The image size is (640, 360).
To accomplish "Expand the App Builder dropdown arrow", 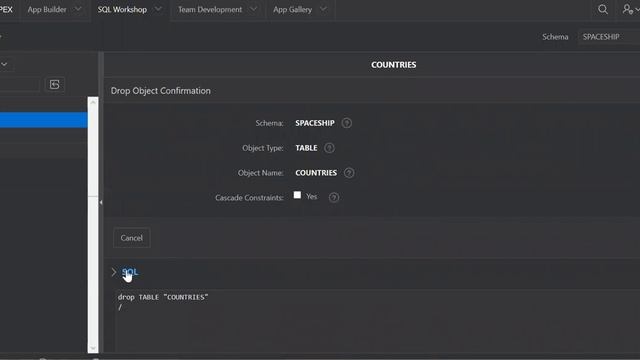I will [78, 9].
